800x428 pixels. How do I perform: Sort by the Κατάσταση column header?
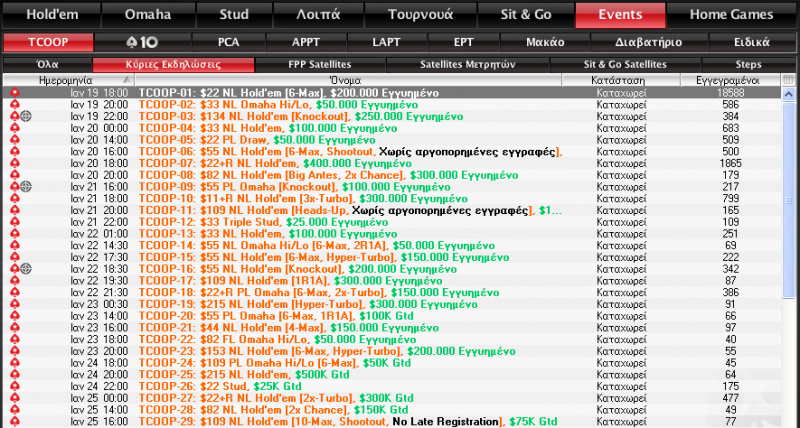(621, 80)
